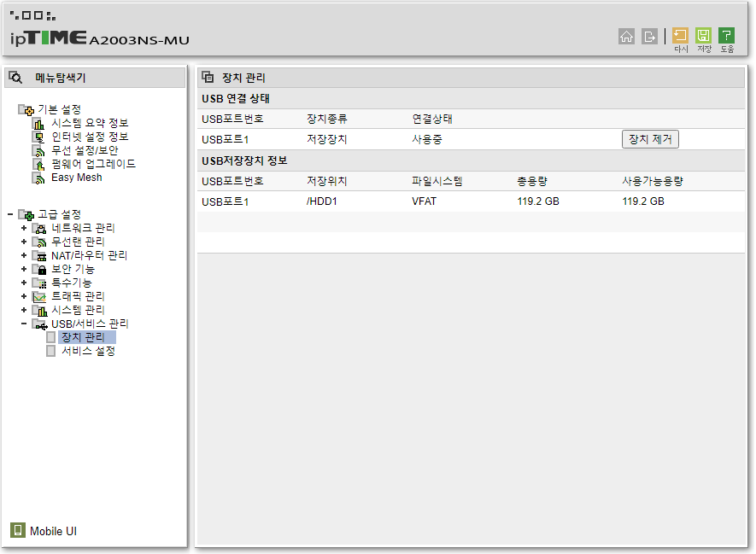Click the USB 연결 상태 section title
Screen dimensions: 756x554
235,98
